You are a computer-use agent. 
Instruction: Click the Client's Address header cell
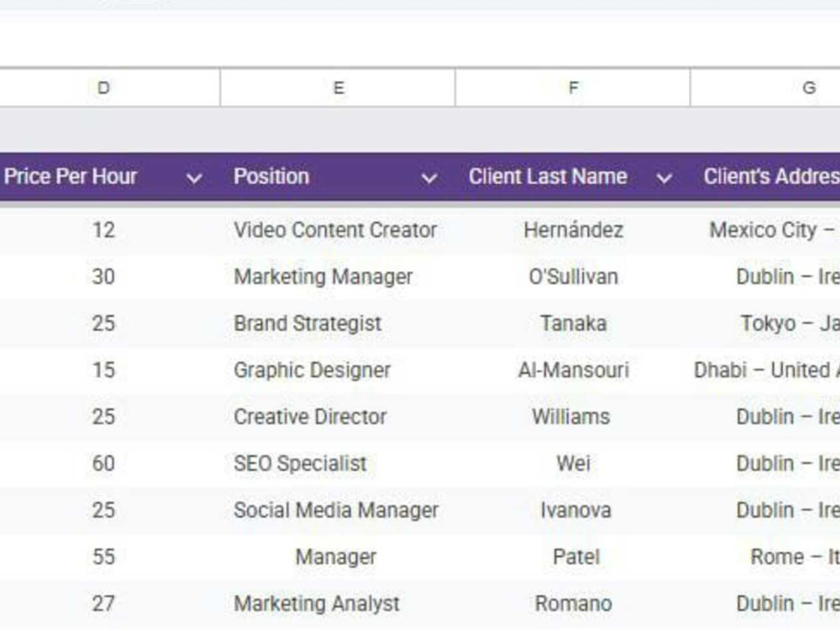[x=765, y=176]
